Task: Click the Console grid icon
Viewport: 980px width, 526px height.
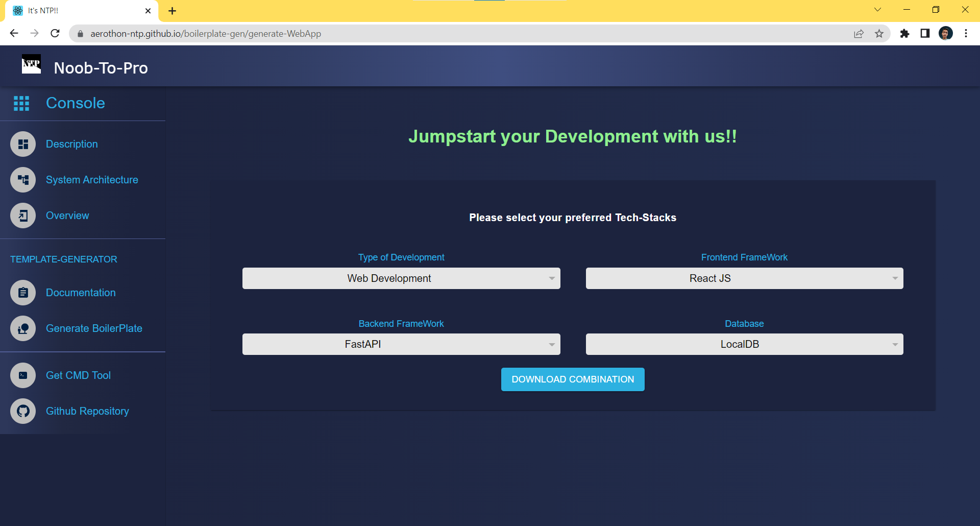Action: [21, 103]
